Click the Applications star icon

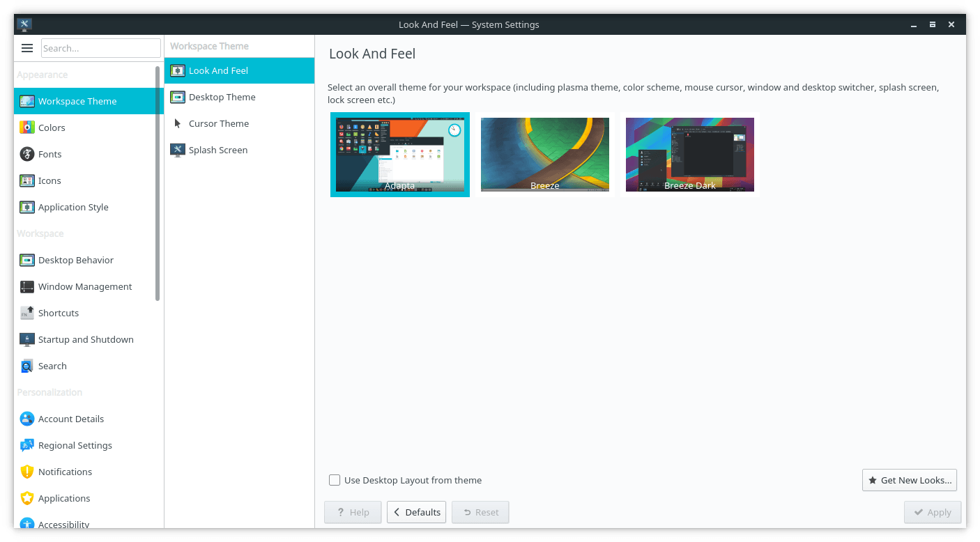point(27,498)
